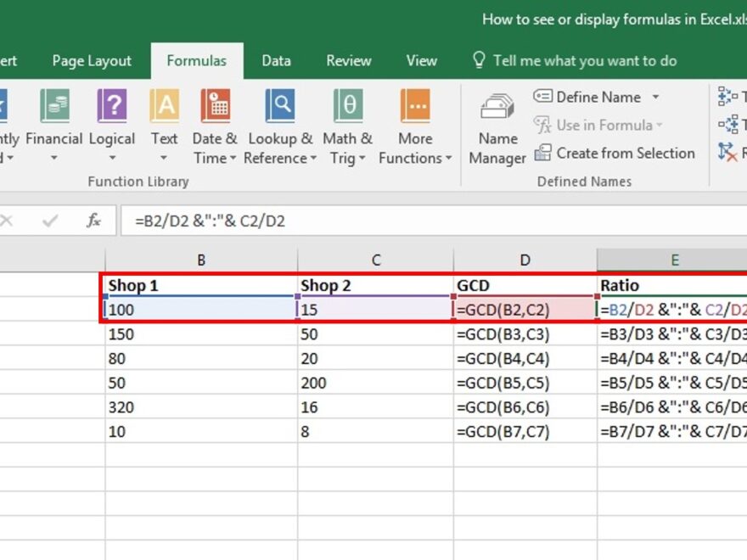The height and width of the screenshot is (560, 747).
Task: Select the GCD column header D
Action: point(525,260)
